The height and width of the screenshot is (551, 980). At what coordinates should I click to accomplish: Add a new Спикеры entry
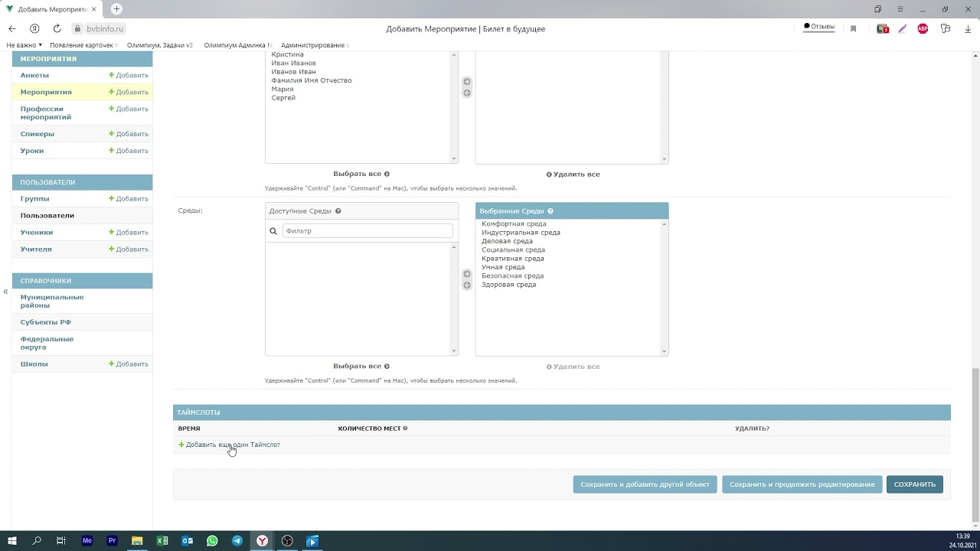point(129,134)
